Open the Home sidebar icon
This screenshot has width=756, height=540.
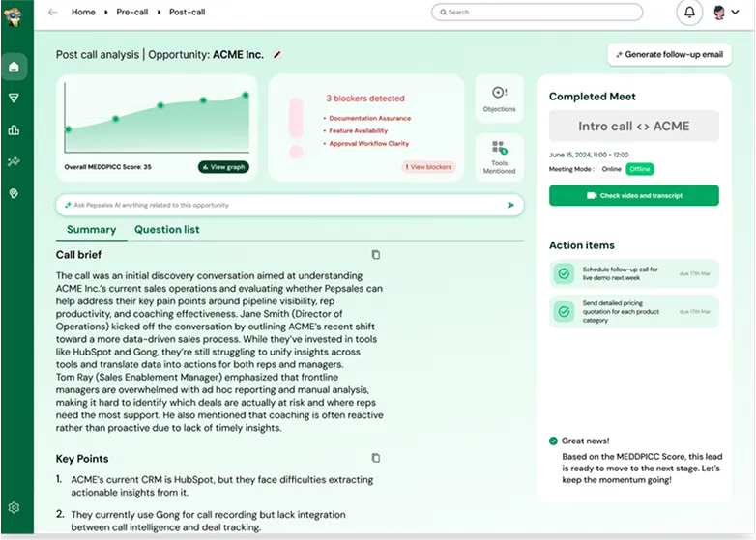click(x=14, y=67)
